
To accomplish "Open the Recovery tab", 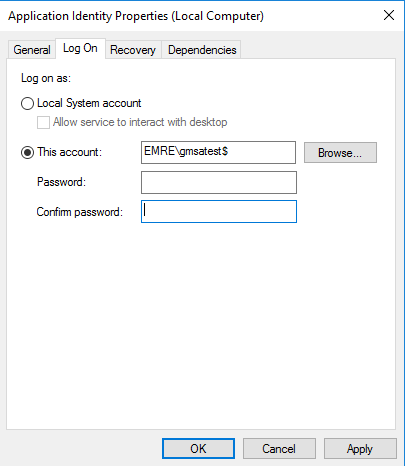I will click(x=133, y=50).
